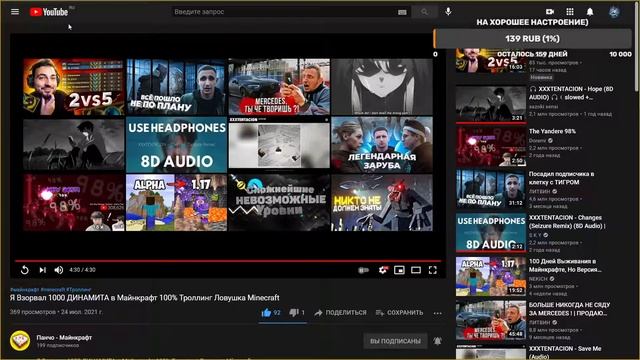Open БОЛЬШЕ НИКОГДА НЕ СЯДУ ЗА MERCEDES video
This screenshot has height=360, width=640.
[569, 309]
